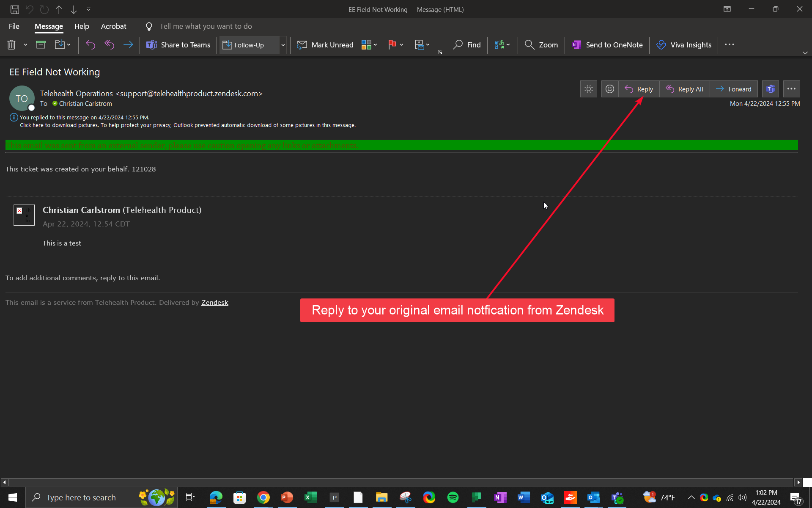Delete this message with the trash icon
Screen dimensions: 812x508
click(11, 44)
